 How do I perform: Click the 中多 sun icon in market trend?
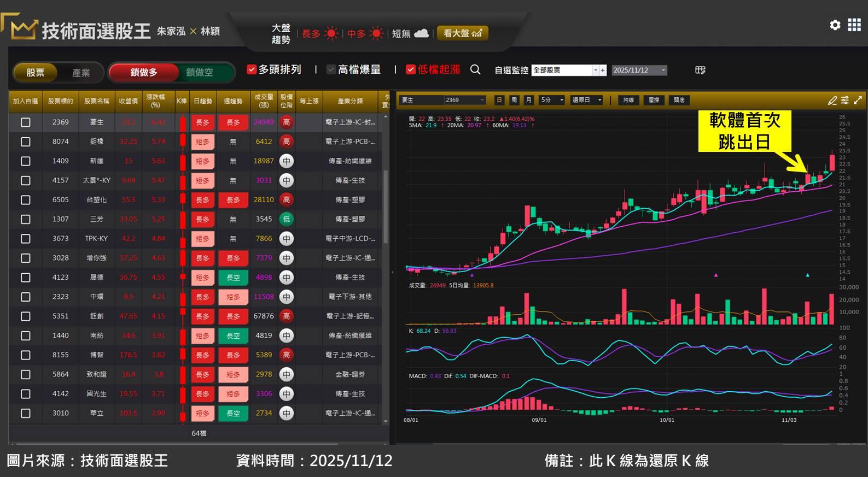click(x=376, y=34)
